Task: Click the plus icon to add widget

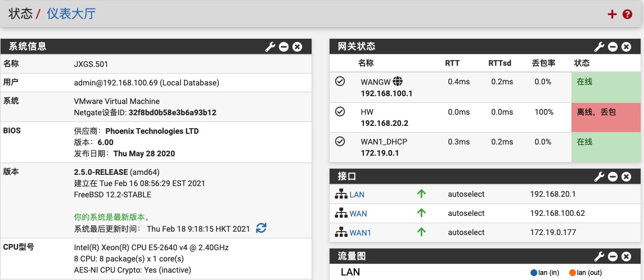Action: tap(613, 14)
